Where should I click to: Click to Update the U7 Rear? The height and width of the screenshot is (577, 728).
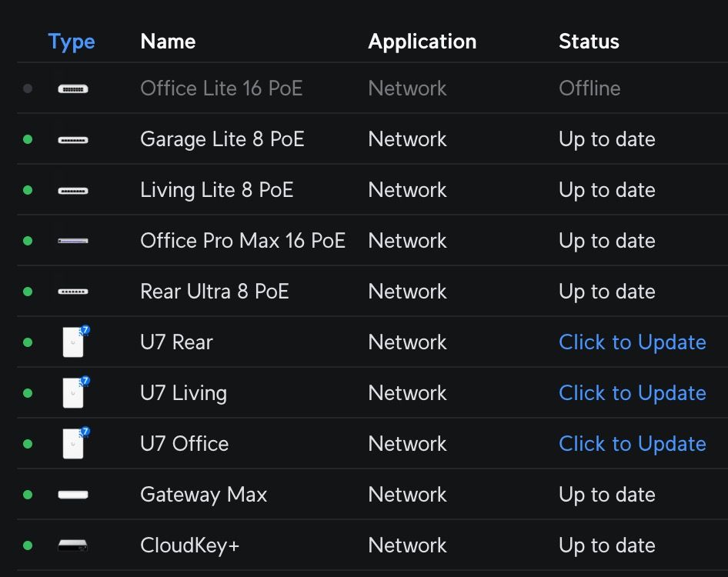point(632,342)
